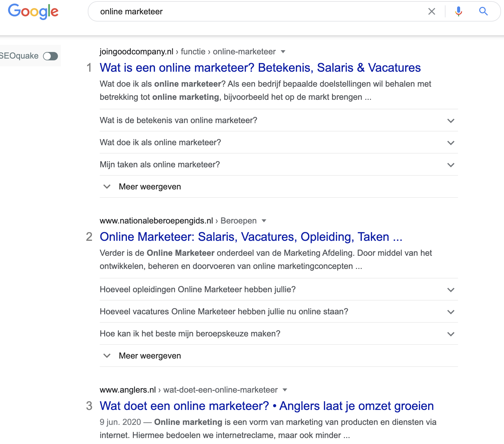Image resolution: width=504 pixels, height=444 pixels.
Task: Expand 'Hoe kan ik het beste mijn beroepskeuze maken?'
Action: tap(279, 334)
